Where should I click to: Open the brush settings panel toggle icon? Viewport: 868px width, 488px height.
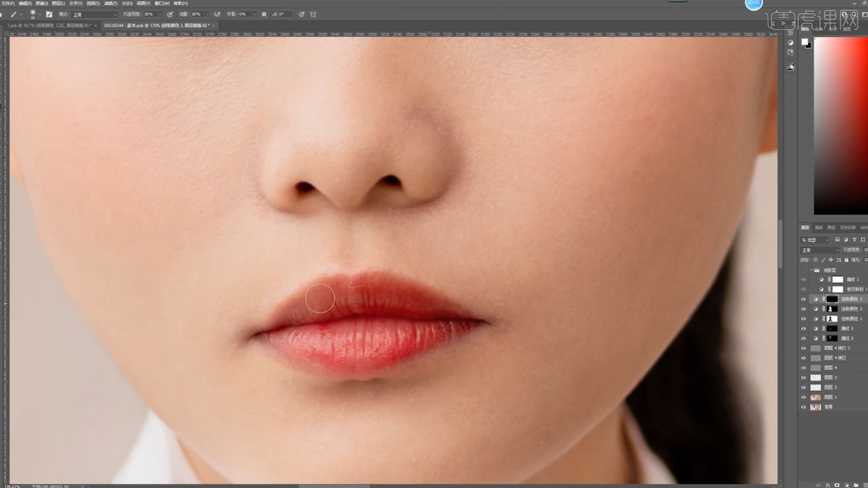pos(49,14)
